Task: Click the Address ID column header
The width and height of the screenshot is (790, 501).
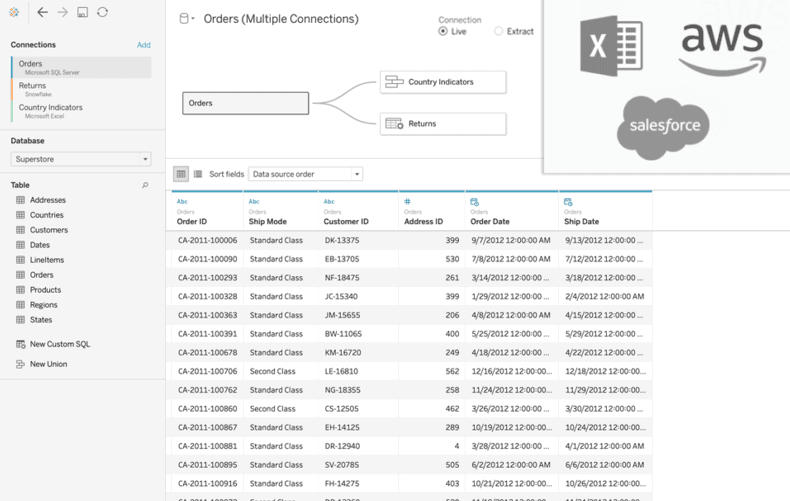Action: coord(423,221)
